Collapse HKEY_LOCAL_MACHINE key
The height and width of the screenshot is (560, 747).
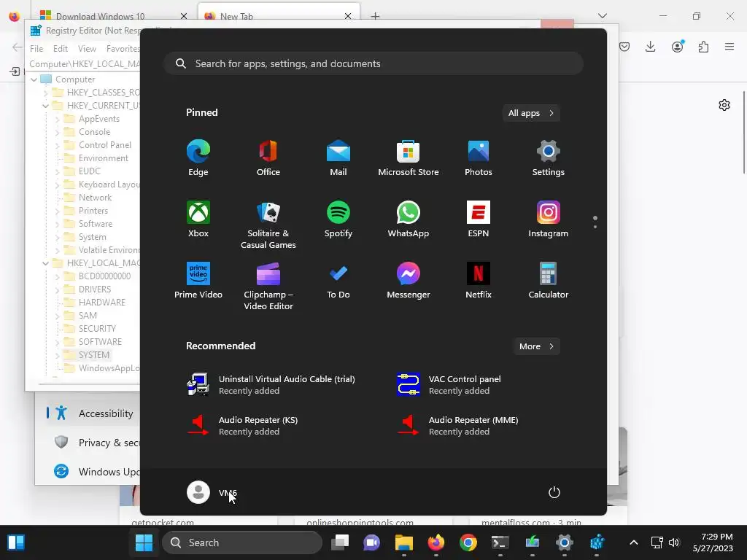46,263
